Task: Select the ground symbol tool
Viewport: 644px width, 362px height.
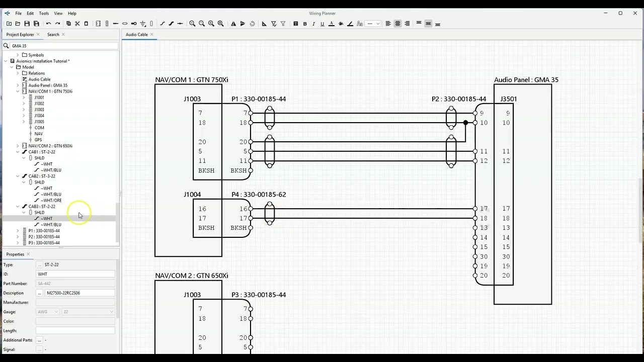Action: click(x=143, y=24)
